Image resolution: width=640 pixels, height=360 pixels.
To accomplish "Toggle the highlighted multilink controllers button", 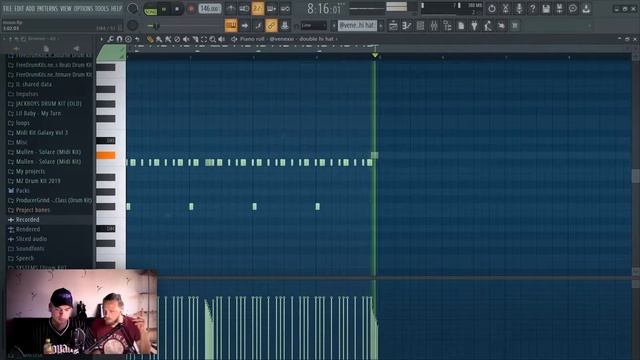I will [271, 26].
